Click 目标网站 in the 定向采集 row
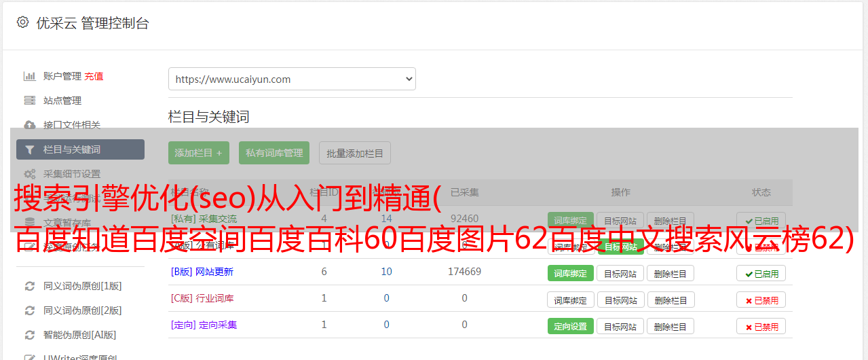 click(x=620, y=326)
